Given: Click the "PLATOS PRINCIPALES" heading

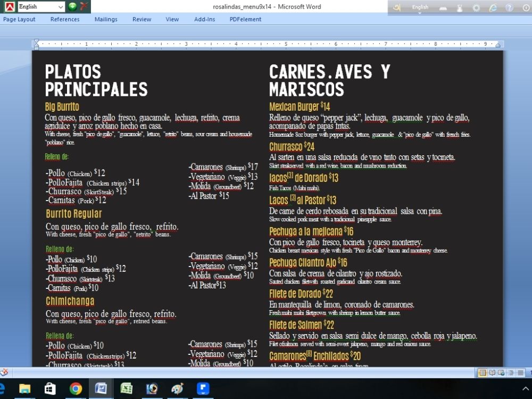Looking at the screenshot, I should (x=96, y=81).
